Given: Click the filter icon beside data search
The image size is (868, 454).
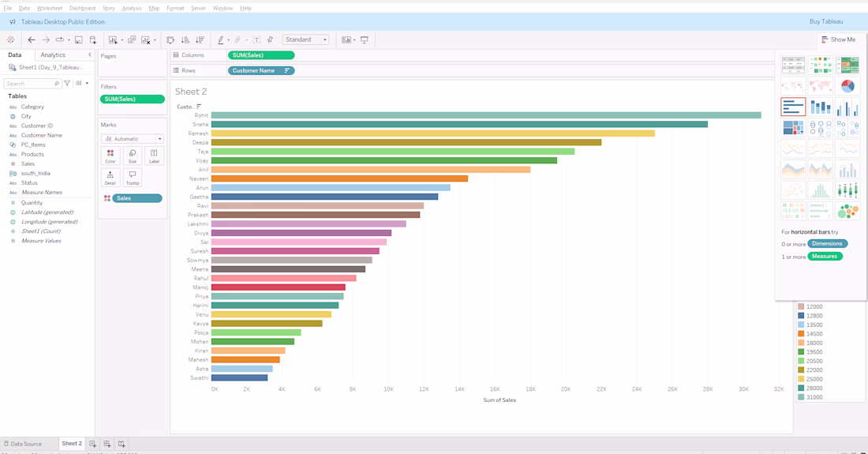Looking at the screenshot, I should coord(67,84).
